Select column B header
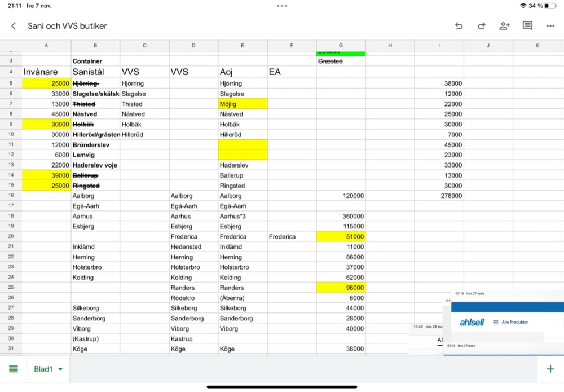 click(95, 45)
